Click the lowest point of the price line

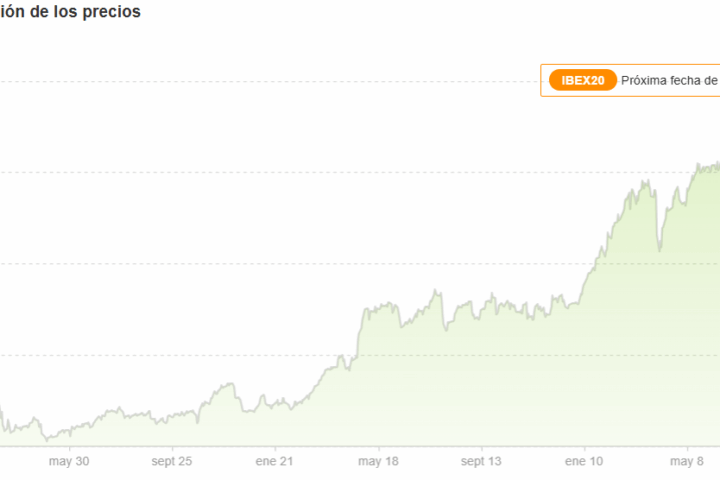[44, 439]
